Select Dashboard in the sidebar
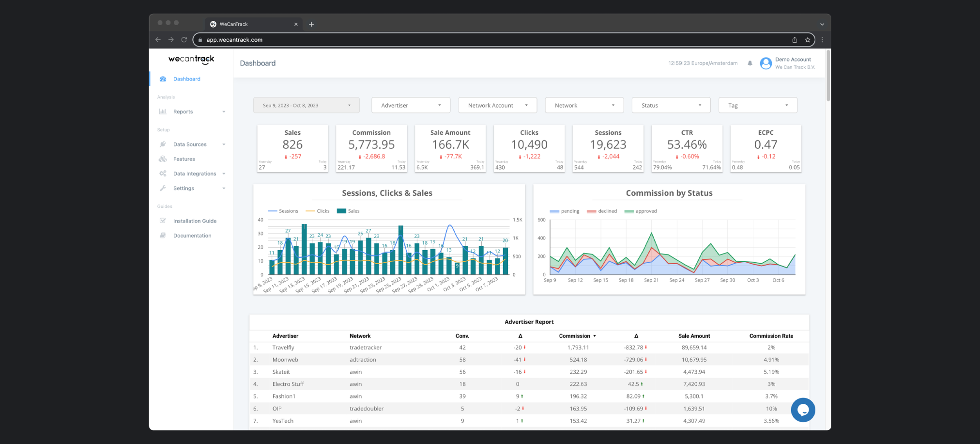 (187, 79)
